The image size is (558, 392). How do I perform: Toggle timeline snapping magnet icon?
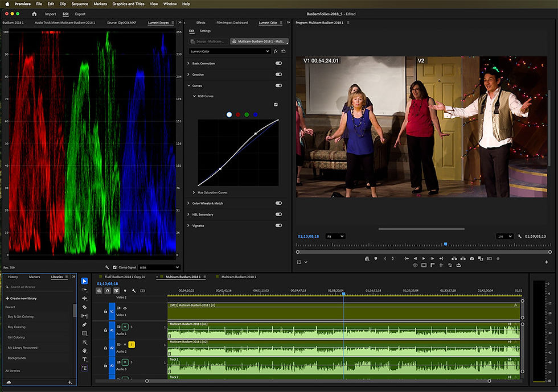(x=108, y=291)
